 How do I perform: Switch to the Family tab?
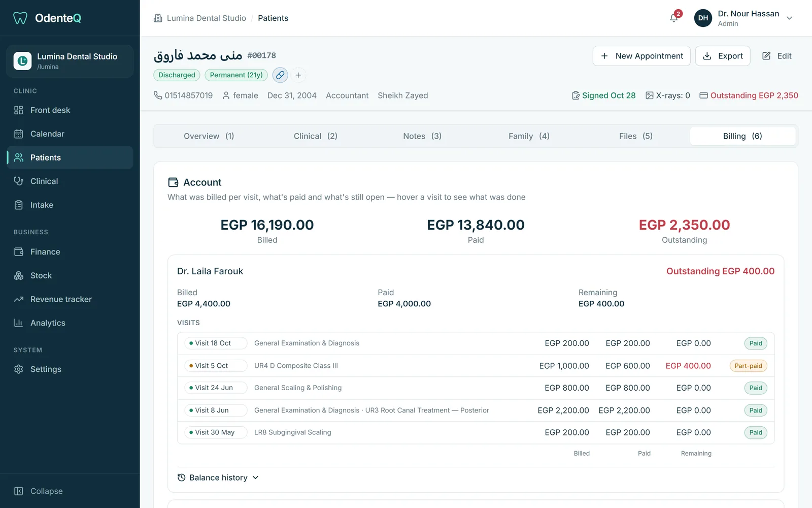[529, 136]
